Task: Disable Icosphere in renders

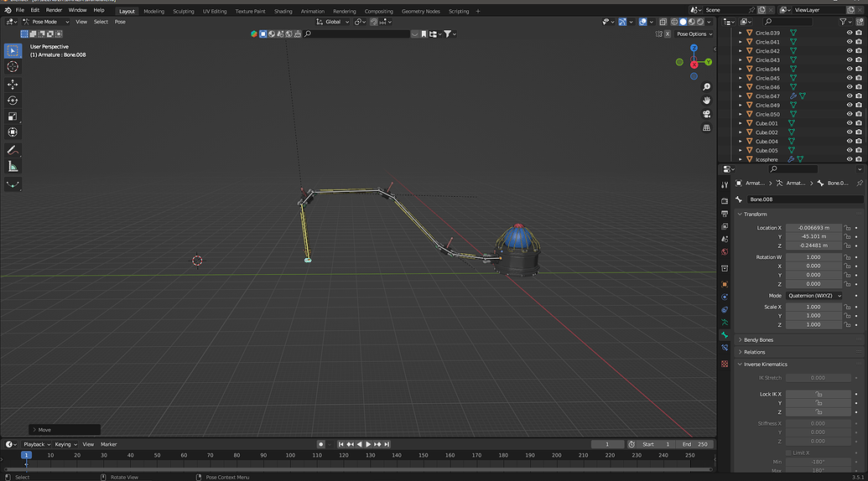Action: click(x=859, y=159)
